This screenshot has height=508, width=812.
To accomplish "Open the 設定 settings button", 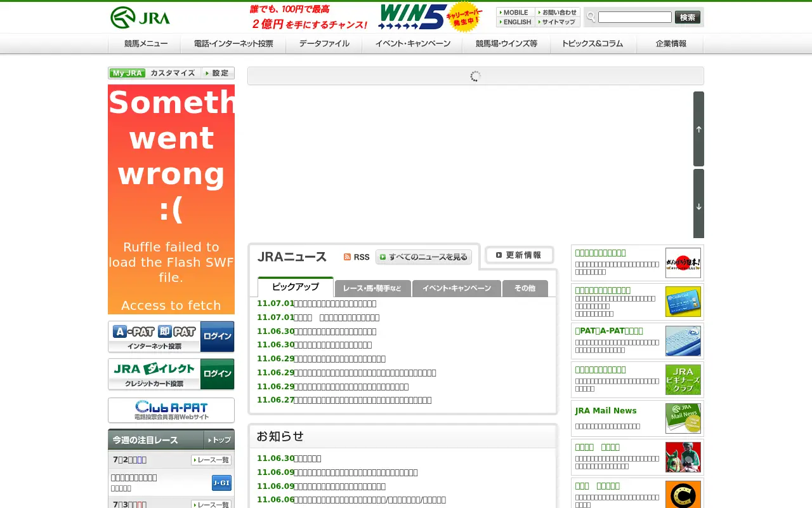I will 218,73.
